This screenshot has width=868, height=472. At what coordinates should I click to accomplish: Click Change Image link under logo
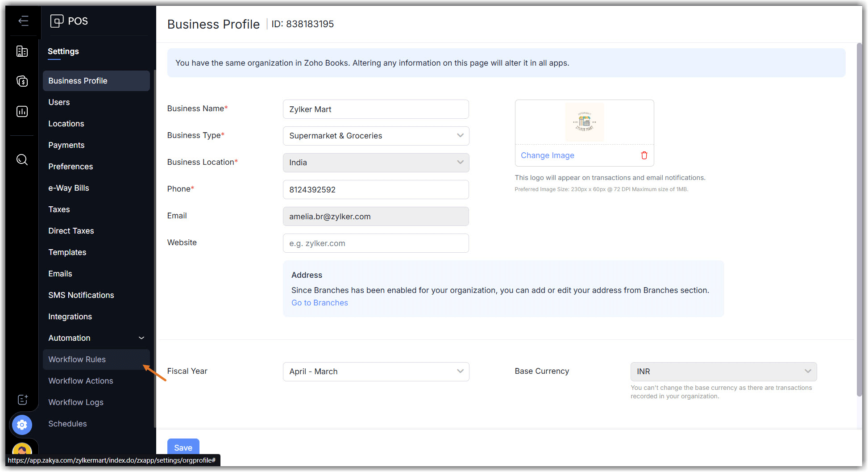[547, 155]
